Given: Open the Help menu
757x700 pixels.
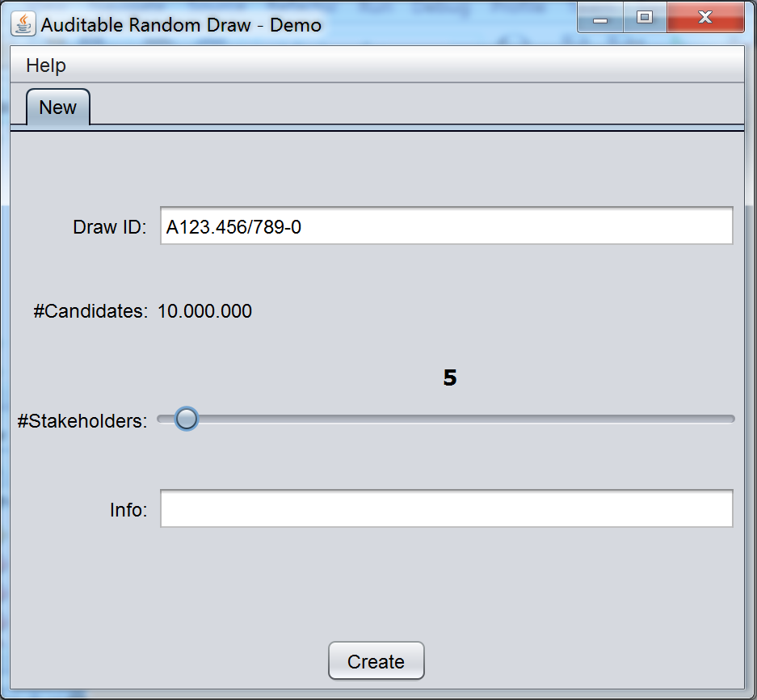Looking at the screenshot, I should [46, 65].
